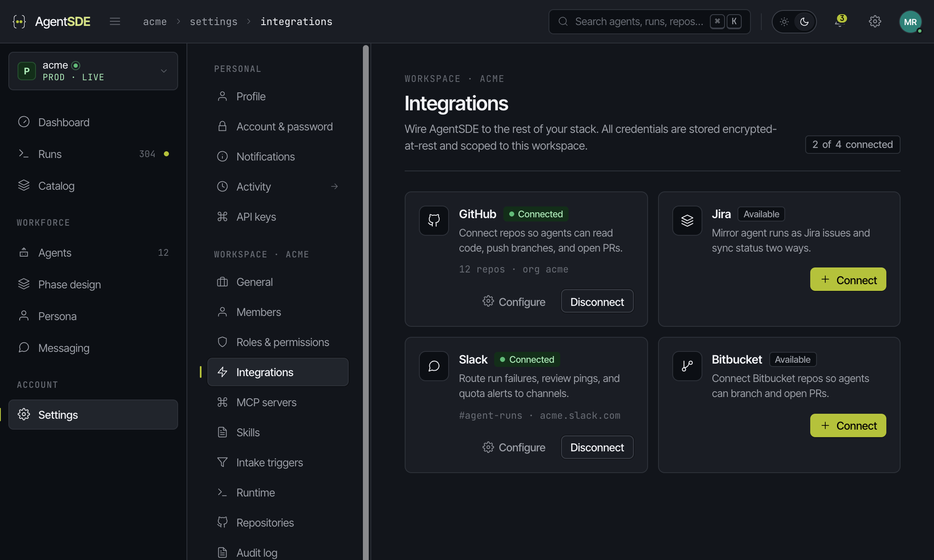This screenshot has height=560, width=934.
Task: Click the Slack integration chat icon
Action: pos(434,366)
